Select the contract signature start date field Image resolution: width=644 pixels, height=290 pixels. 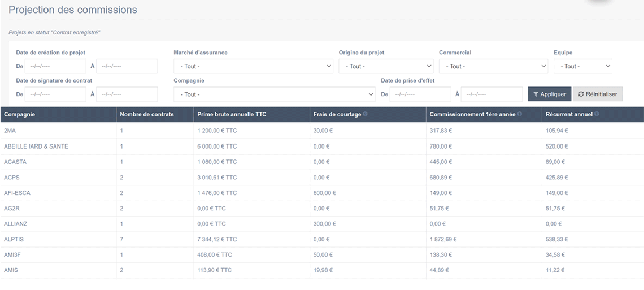coord(55,94)
